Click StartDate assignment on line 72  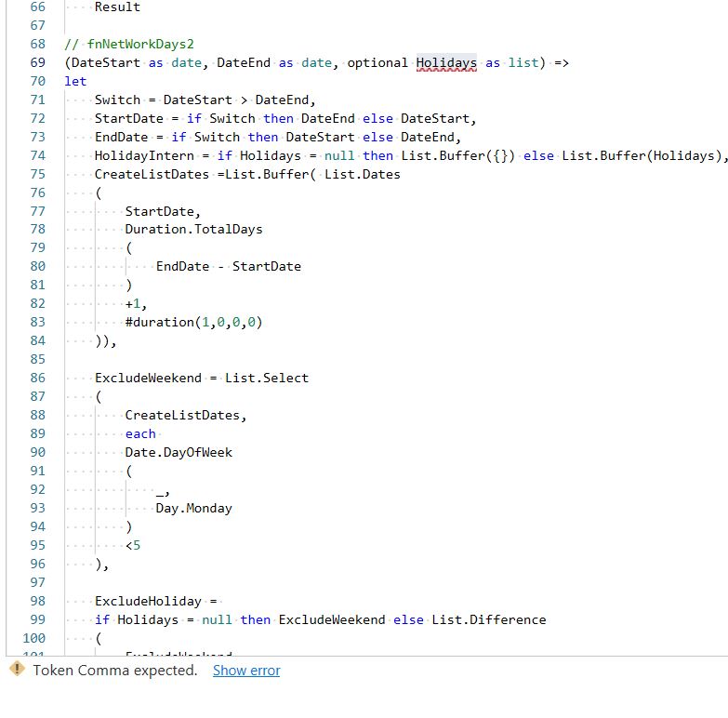click(x=129, y=118)
